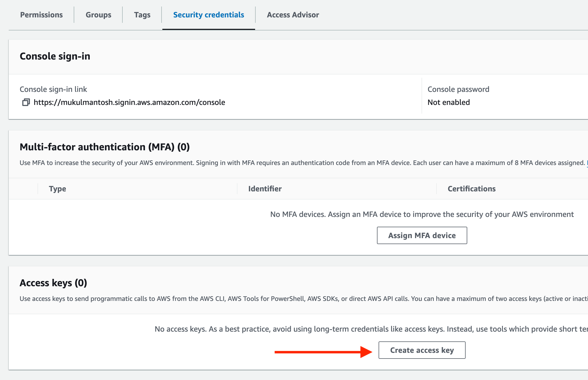Click the console sign-in URL text
Screen dimensions: 588x380
click(129, 102)
